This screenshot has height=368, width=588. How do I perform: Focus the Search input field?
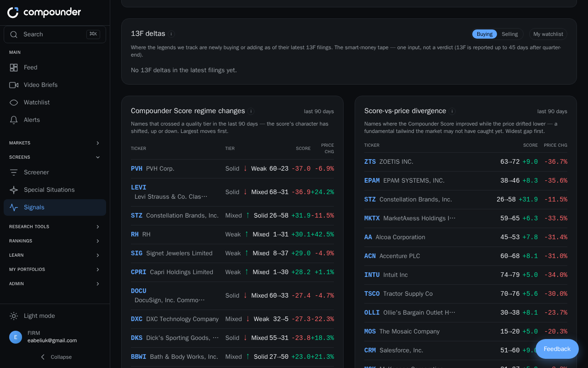click(55, 34)
